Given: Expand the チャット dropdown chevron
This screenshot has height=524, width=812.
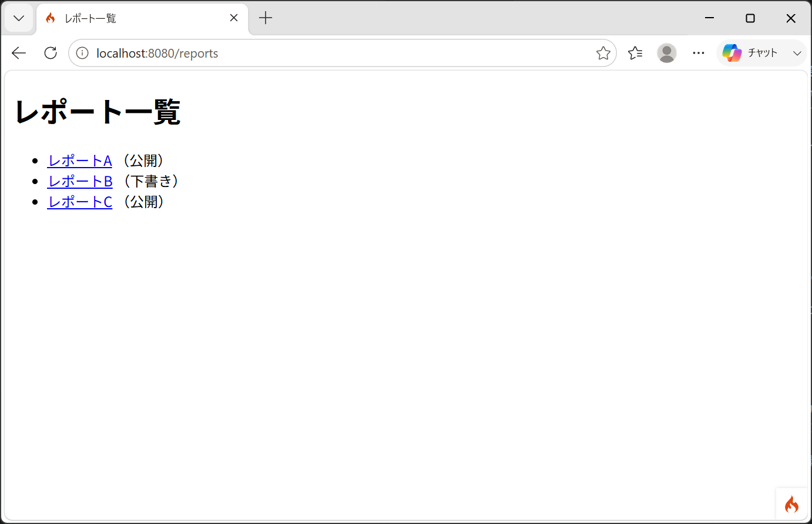Looking at the screenshot, I should [797, 53].
